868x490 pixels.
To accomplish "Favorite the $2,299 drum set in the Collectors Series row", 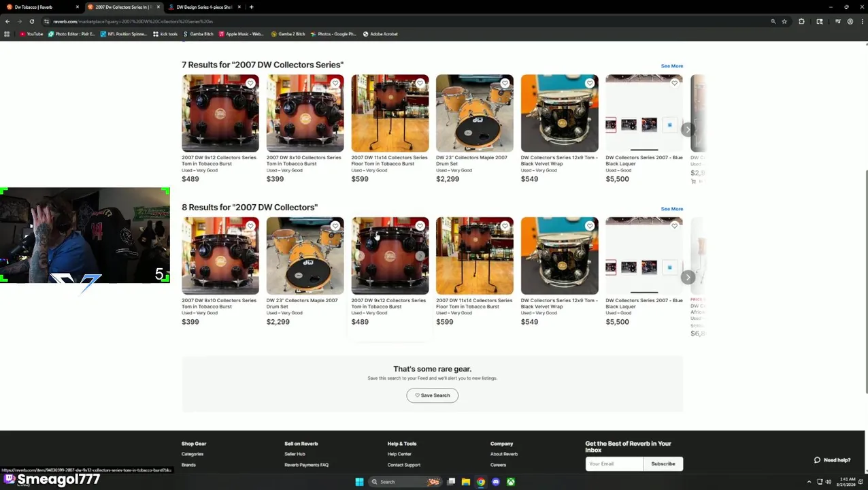I will tap(505, 83).
